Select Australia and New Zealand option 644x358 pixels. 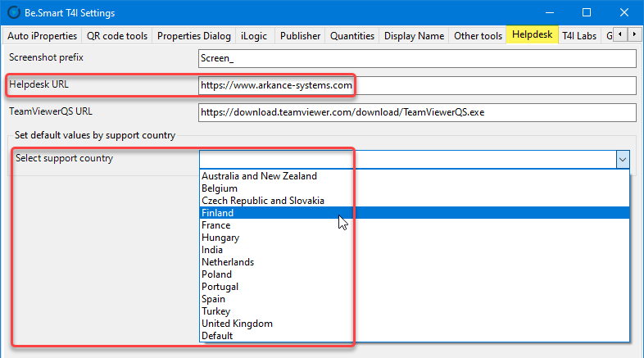point(259,176)
